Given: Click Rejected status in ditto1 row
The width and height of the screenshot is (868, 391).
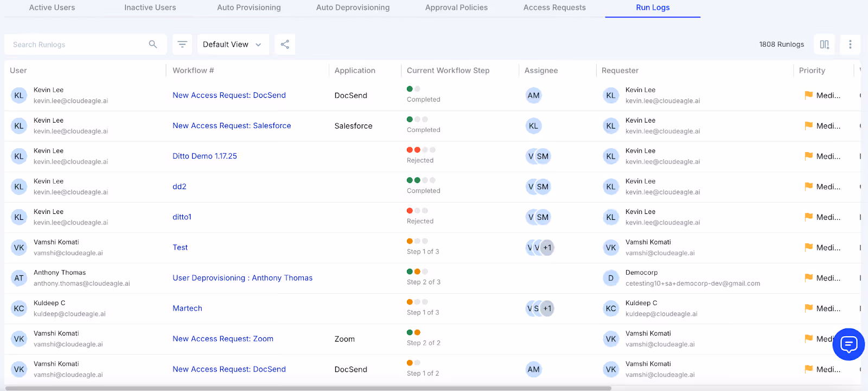Looking at the screenshot, I should click(420, 222).
